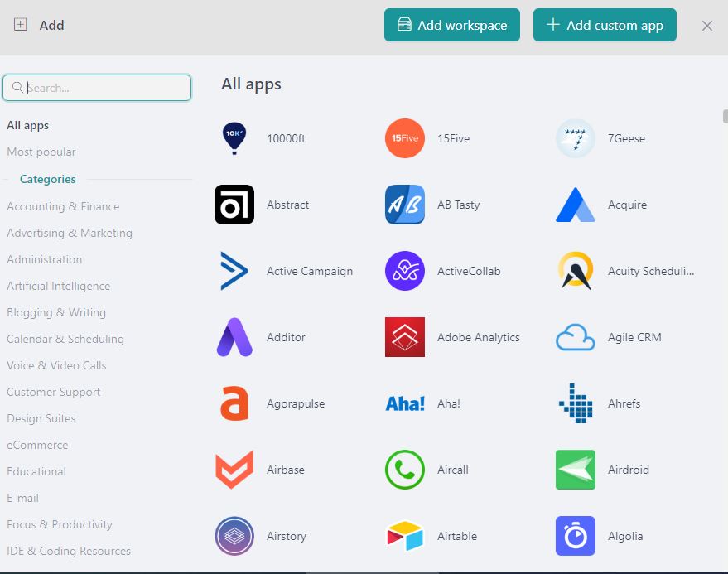Filter by Administration category

pyautogui.click(x=45, y=259)
